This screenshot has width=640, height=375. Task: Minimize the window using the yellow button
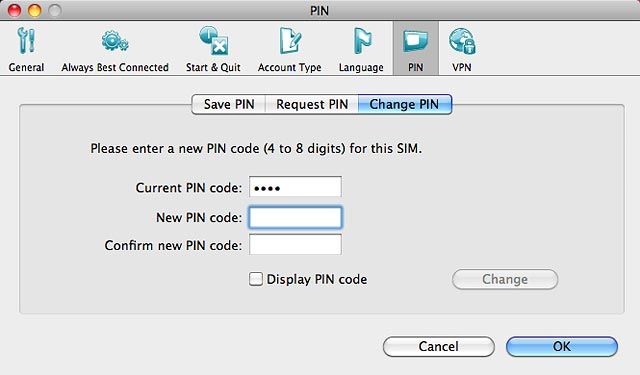(34, 10)
